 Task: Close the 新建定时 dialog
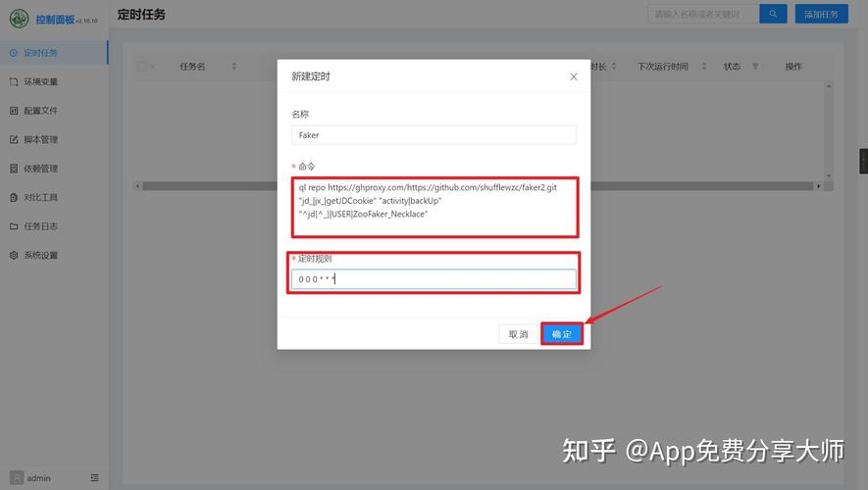(x=574, y=76)
